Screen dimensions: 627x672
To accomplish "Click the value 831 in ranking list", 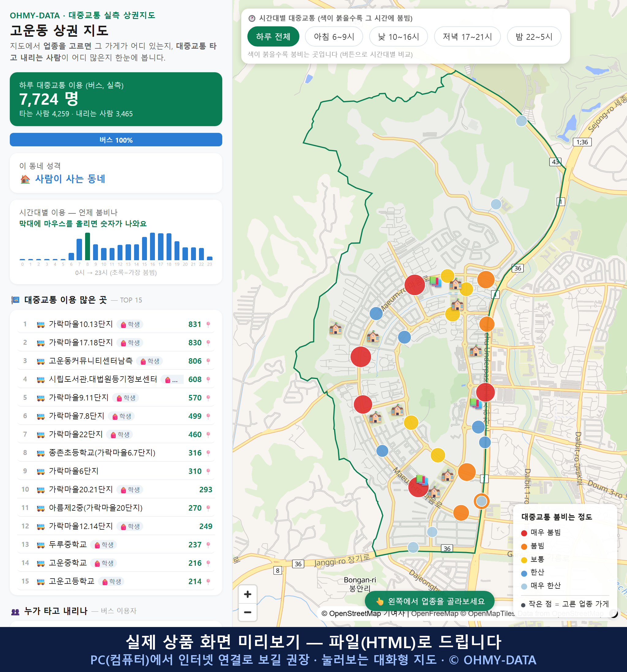I will tap(195, 325).
